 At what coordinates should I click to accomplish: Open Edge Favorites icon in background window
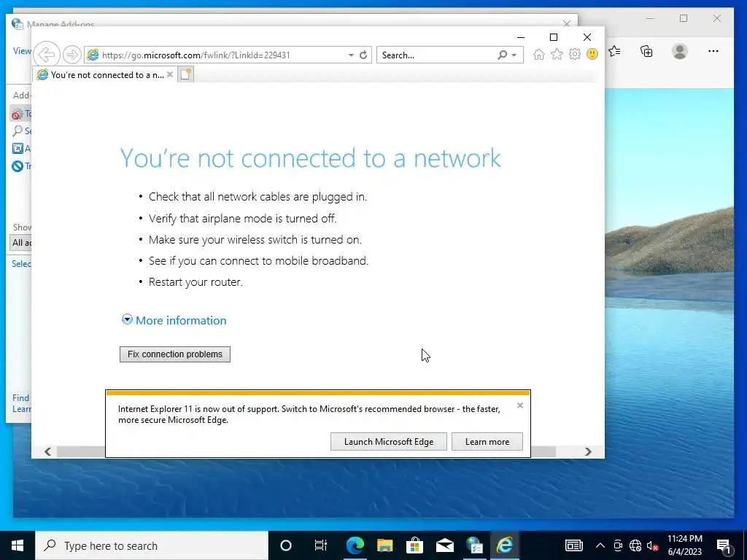point(615,51)
